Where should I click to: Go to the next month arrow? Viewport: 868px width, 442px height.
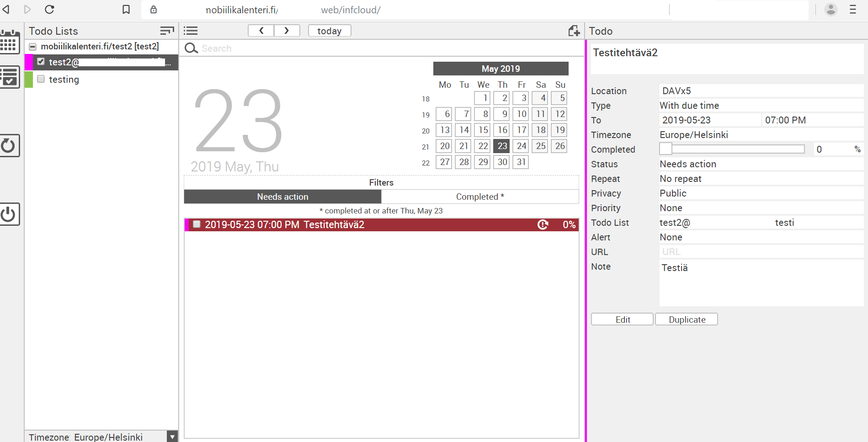click(x=287, y=31)
